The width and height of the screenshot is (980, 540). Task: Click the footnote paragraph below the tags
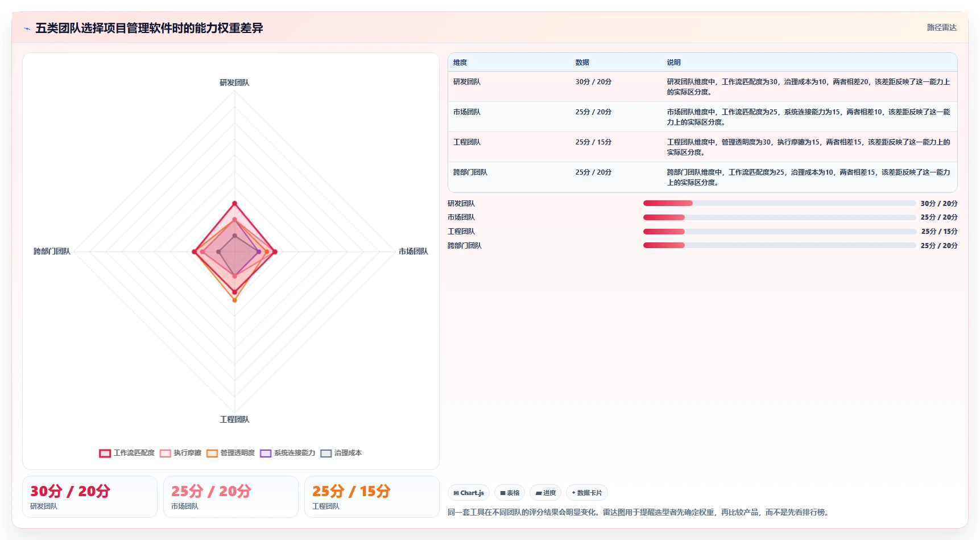point(639,512)
